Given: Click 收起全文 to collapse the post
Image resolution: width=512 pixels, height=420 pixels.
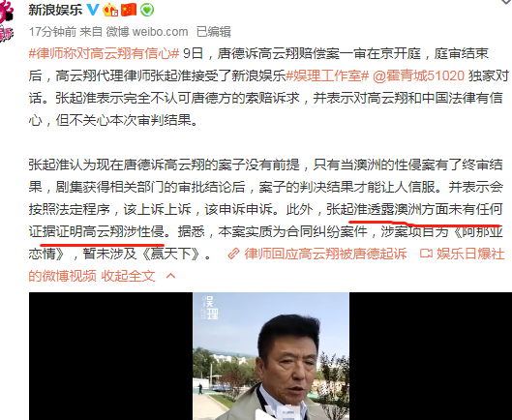Looking at the screenshot, I should (x=129, y=277).
